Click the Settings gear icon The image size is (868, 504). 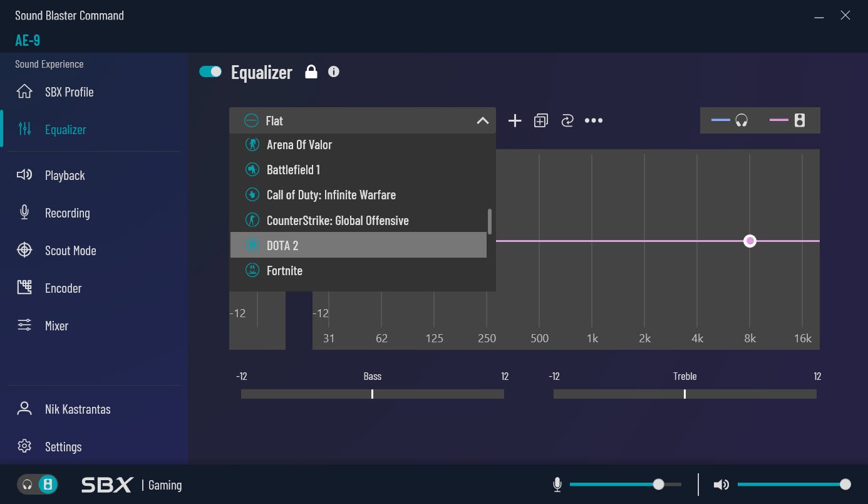pyautogui.click(x=24, y=446)
